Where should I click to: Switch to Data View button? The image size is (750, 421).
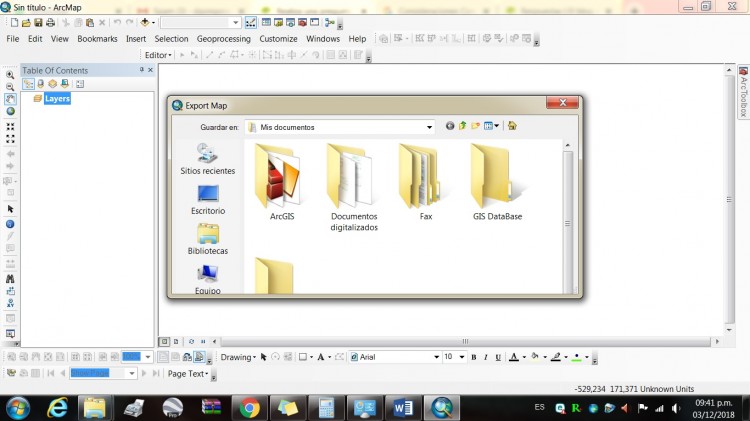pos(164,342)
